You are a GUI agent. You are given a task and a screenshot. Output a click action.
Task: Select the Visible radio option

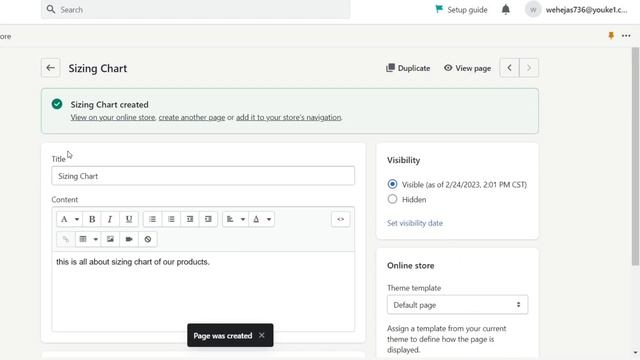(392, 184)
